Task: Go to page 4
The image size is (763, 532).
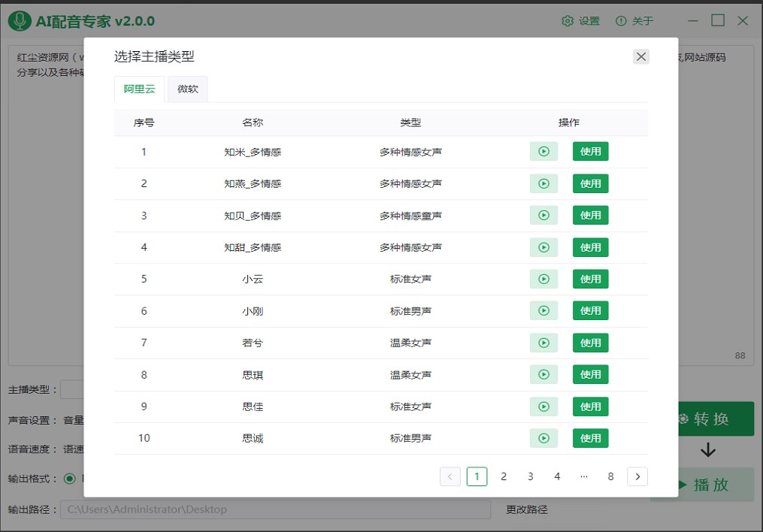Action: [557, 476]
